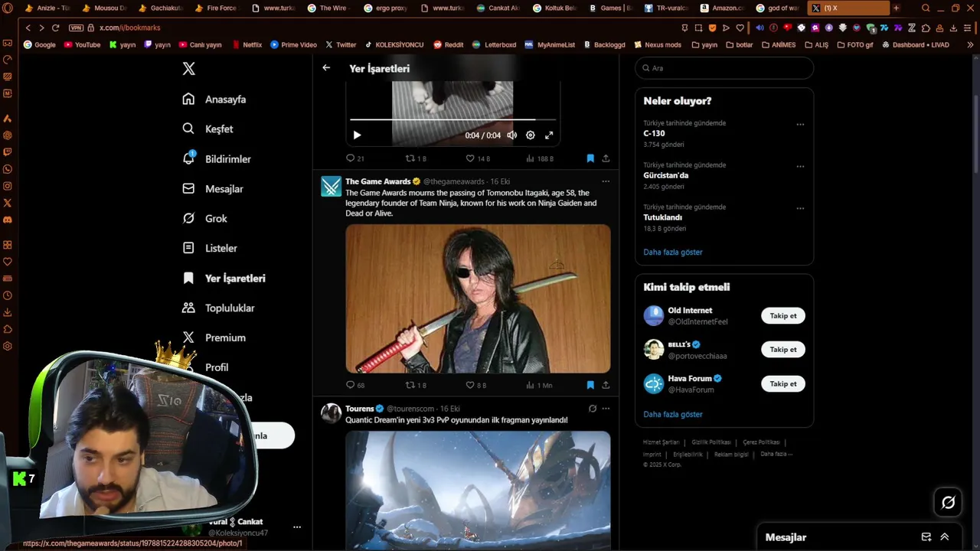Open more options for C-130 trend

(x=800, y=124)
